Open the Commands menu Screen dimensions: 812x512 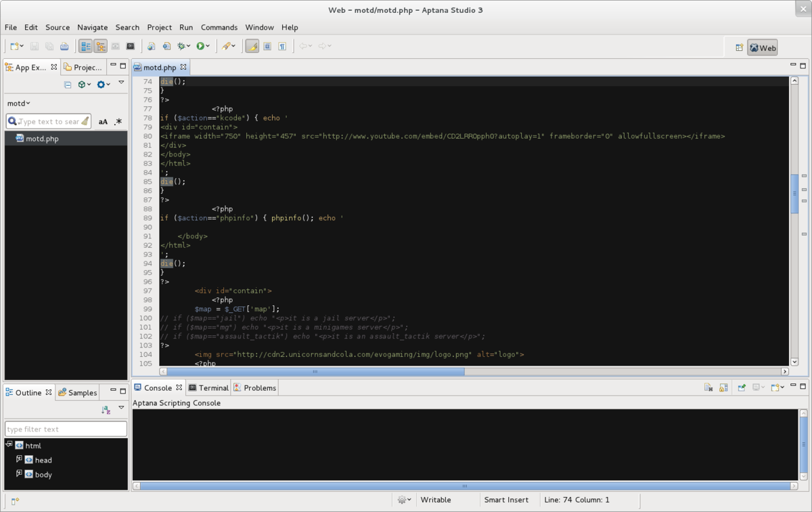point(219,27)
